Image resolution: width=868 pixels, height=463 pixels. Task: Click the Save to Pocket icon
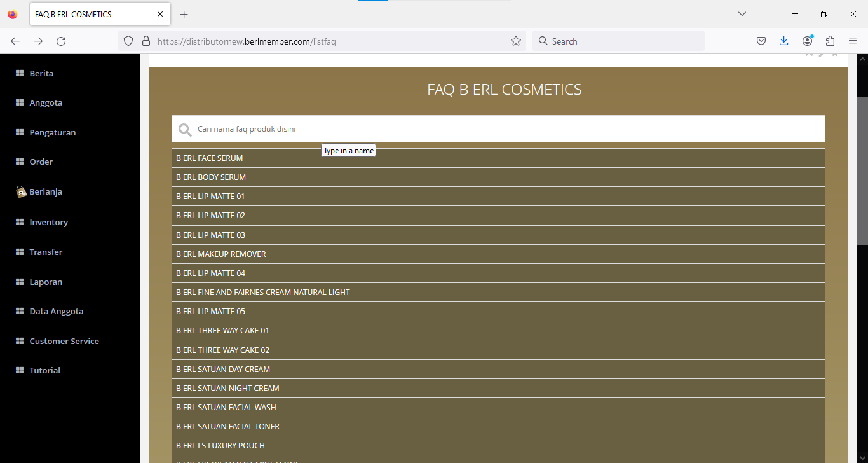pos(761,41)
